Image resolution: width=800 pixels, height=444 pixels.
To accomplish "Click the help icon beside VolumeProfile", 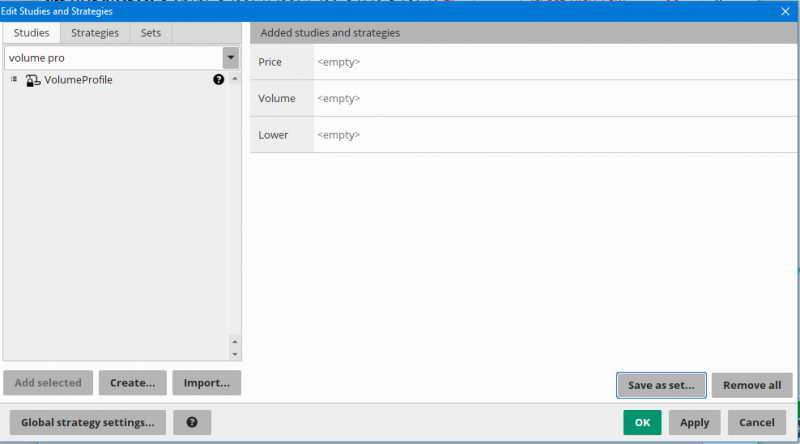I will pos(219,80).
